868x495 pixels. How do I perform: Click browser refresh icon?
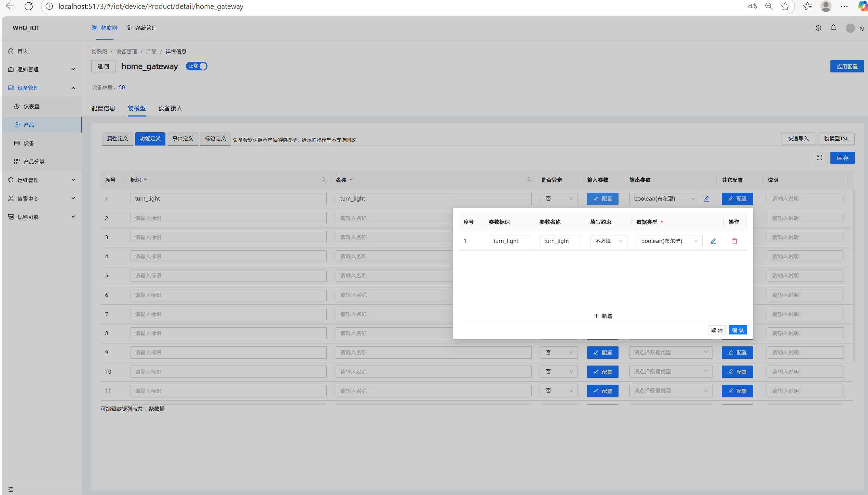(29, 6)
